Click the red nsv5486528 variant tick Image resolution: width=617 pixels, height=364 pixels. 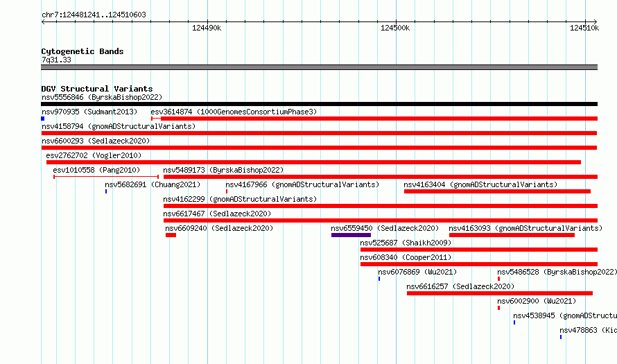pos(499,279)
